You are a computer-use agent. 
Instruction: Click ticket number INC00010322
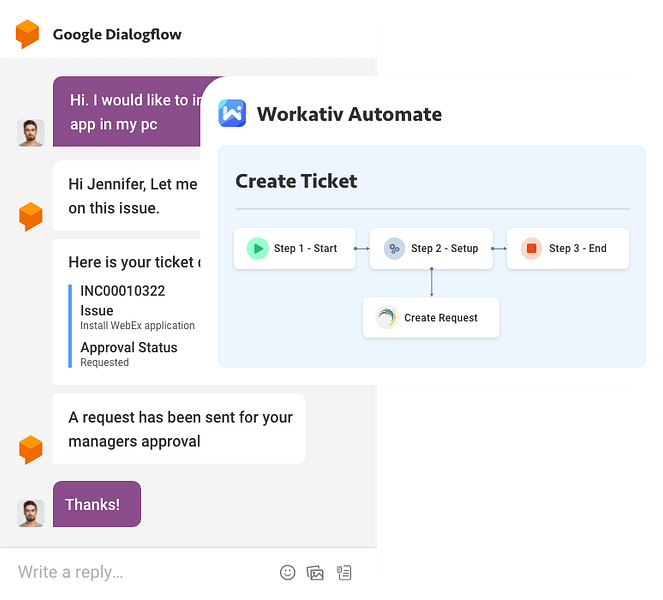coord(123,291)
